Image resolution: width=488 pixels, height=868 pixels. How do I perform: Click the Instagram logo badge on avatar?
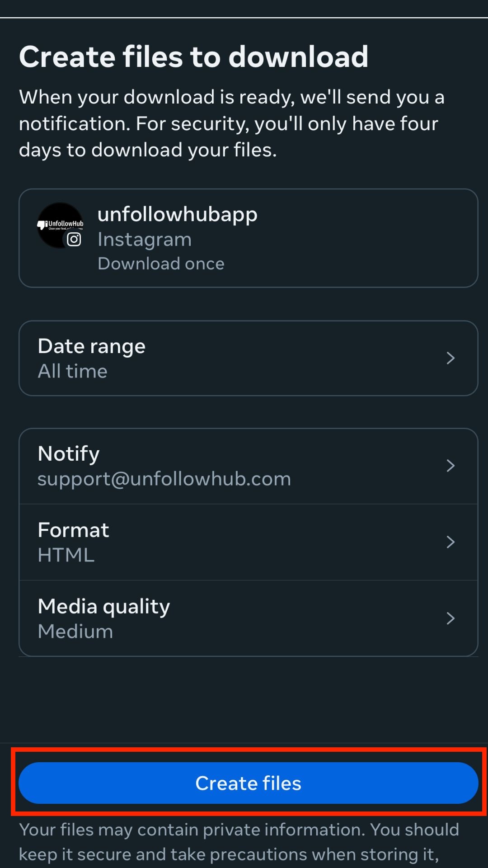(74, 240)
